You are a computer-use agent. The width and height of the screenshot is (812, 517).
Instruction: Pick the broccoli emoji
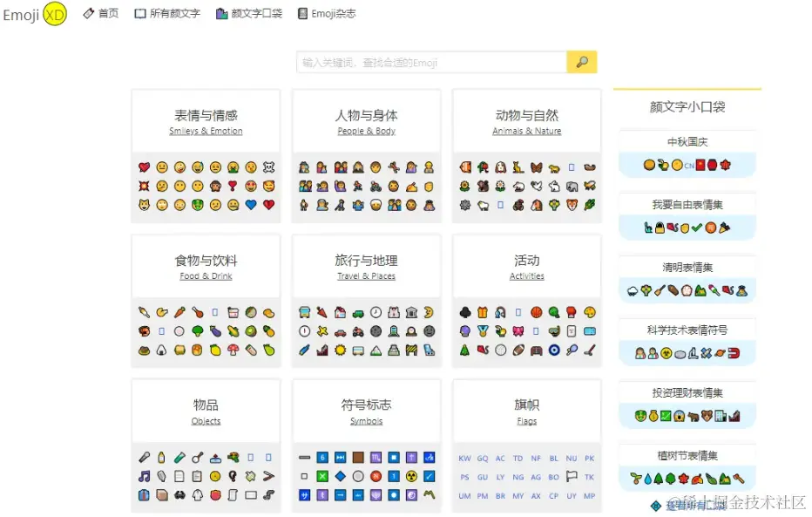pos(197,331)
